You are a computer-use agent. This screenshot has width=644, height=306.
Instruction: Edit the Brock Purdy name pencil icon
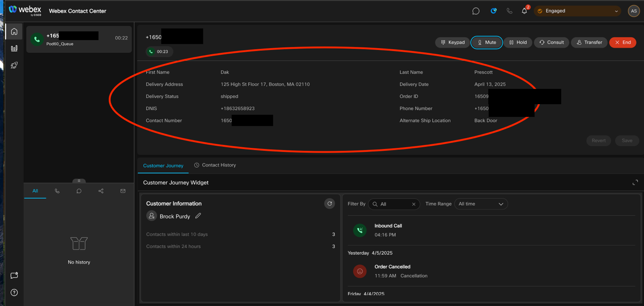198,216
